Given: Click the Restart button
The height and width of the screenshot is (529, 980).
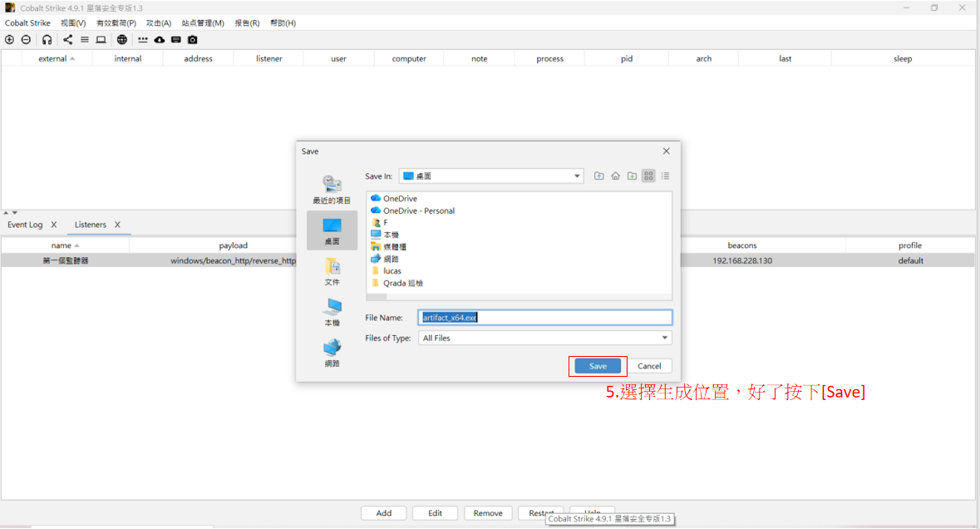Looking at the screenshot, I should point(540,512).
